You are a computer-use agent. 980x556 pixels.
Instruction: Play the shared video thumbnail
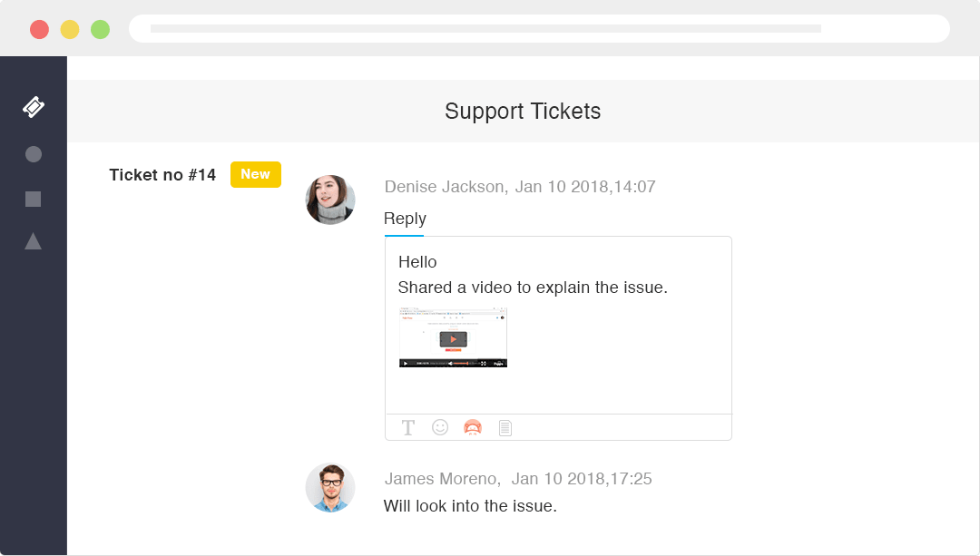pos(453,339)
